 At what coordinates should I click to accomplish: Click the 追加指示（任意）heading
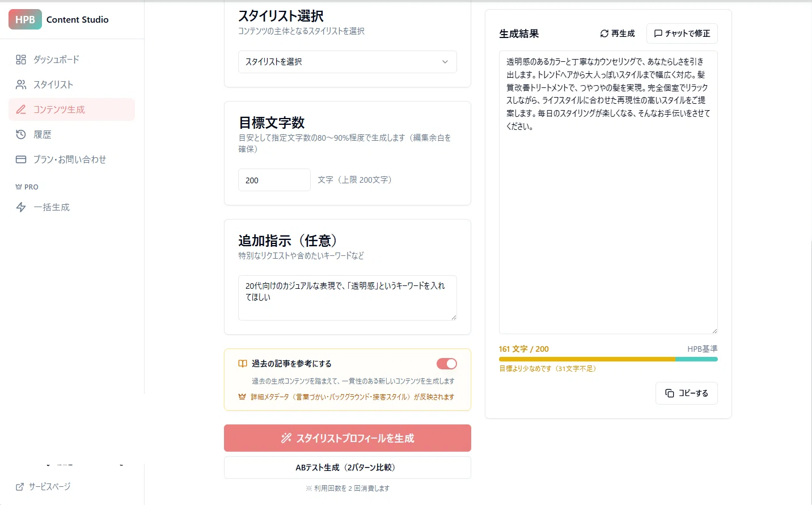pos(288,241)
